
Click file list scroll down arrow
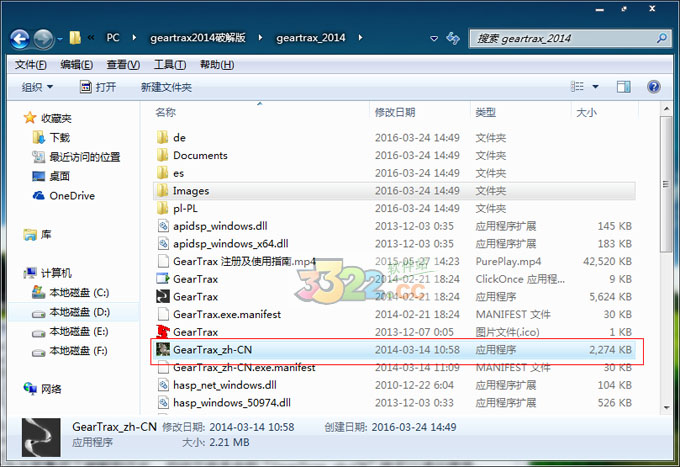pos(666,407)
